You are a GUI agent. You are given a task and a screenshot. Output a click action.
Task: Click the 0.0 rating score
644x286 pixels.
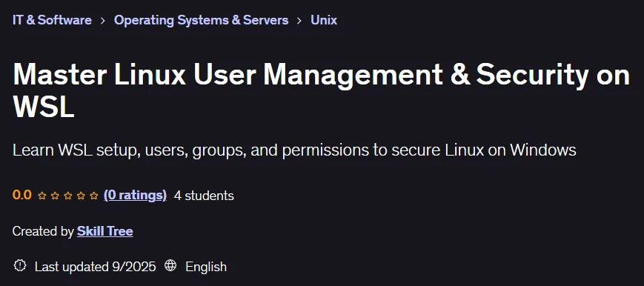(22, 195)
